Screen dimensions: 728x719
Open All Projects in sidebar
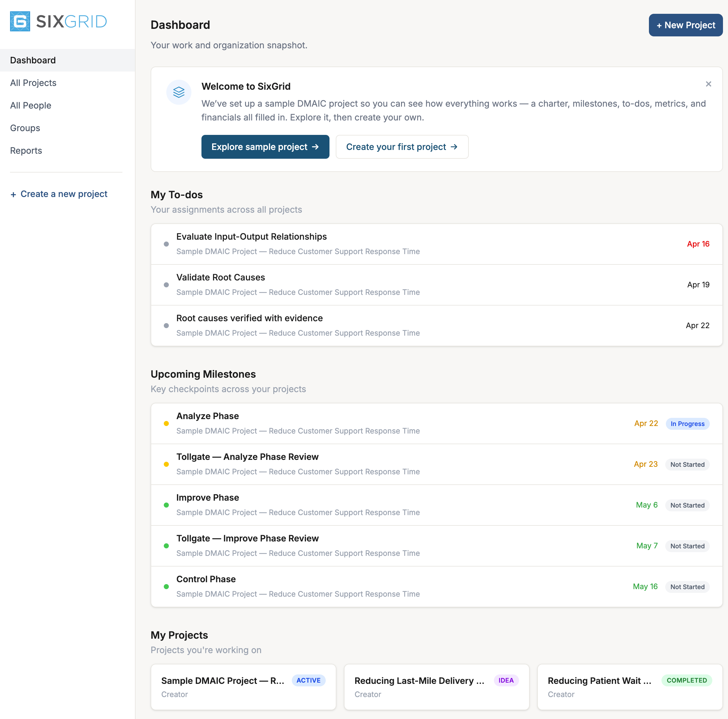tap(33, 83)
